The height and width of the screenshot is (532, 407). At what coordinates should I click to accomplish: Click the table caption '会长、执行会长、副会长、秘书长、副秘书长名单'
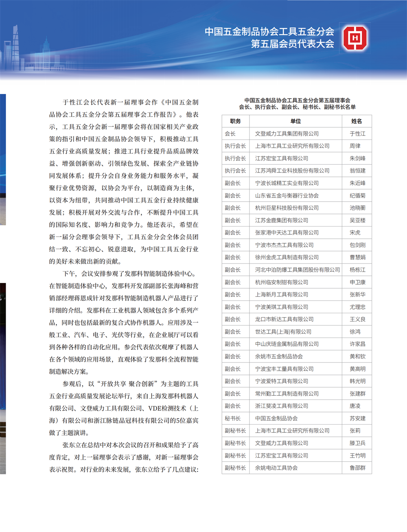coord(297,107)
